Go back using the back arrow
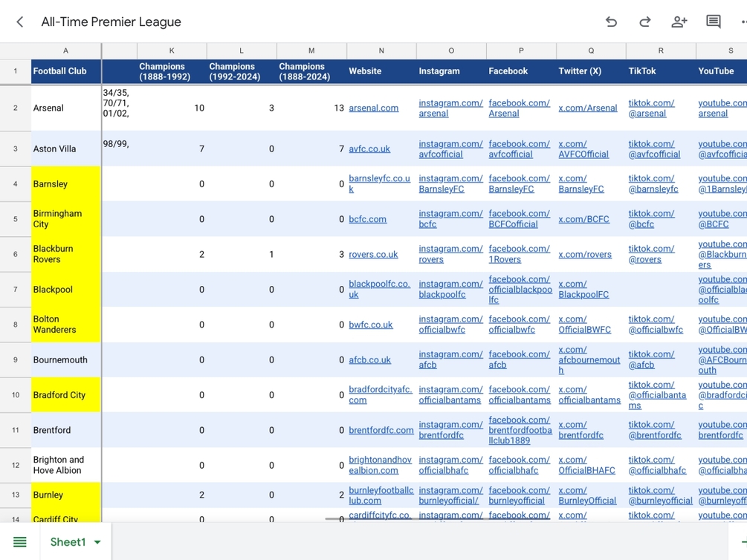The image size is (747, 560). tap(20, 22)
